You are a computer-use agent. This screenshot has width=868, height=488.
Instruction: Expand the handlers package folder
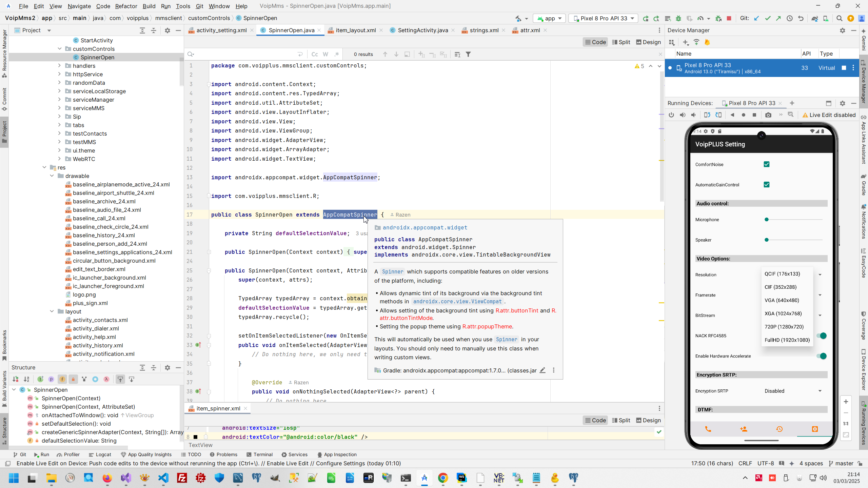(x=59, y=66)
